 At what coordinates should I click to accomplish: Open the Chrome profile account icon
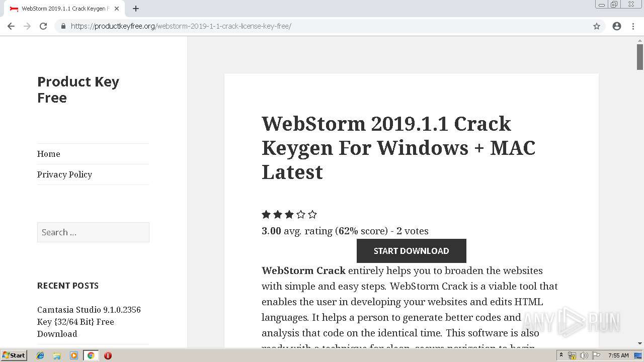pyautogui.click(x=617, y=26)
